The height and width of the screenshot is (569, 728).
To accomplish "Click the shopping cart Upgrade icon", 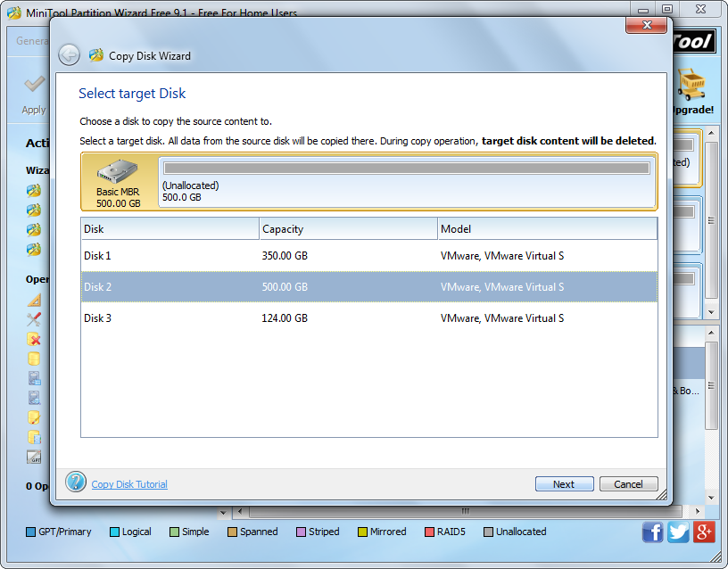I will [691, 84].
